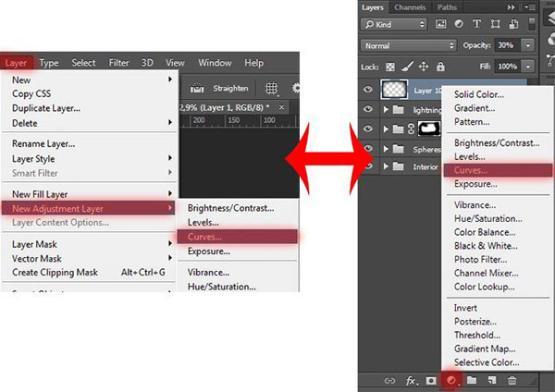The height and width of the screenshot is (392, 555).
Task: Click the Straighten tool icon
Action: [x=197, y=88]
